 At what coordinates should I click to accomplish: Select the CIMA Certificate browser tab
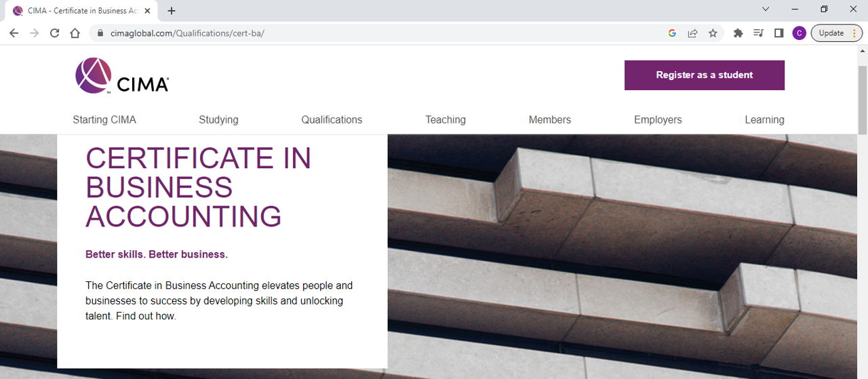point(81,11)
